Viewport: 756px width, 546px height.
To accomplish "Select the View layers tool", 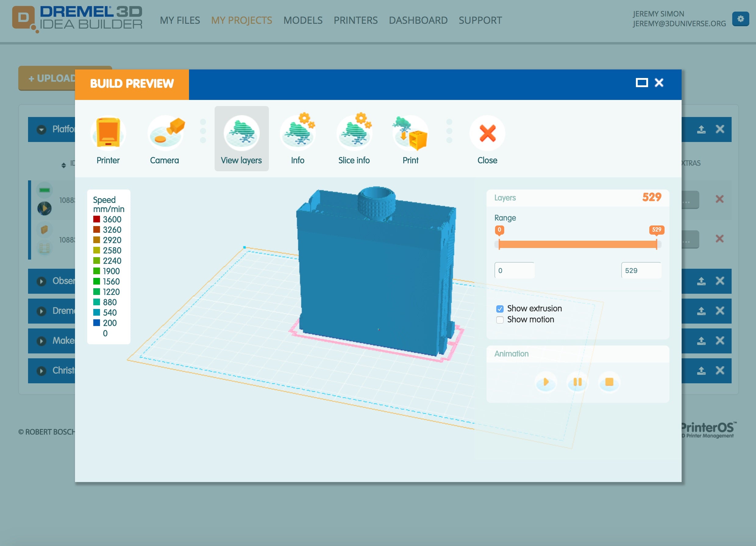I will [241, 139].
